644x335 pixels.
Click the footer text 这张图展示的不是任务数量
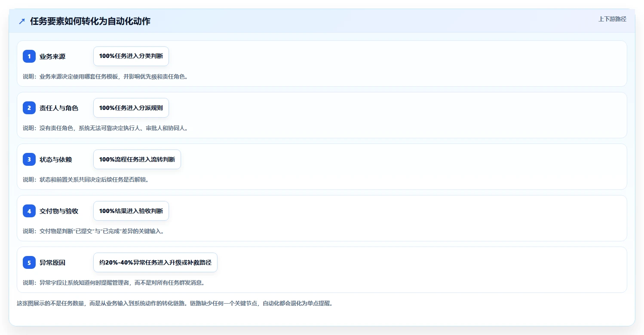tap(175, 303)
